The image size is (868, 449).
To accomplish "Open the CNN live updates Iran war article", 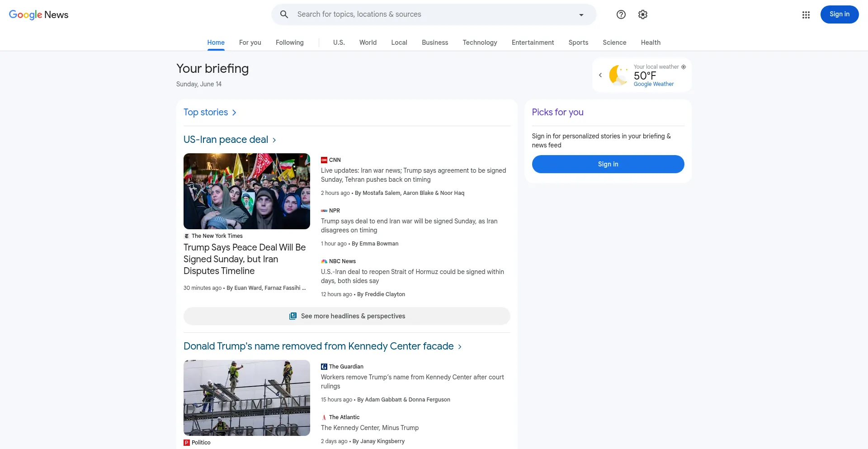I will [x=414, y=175].
